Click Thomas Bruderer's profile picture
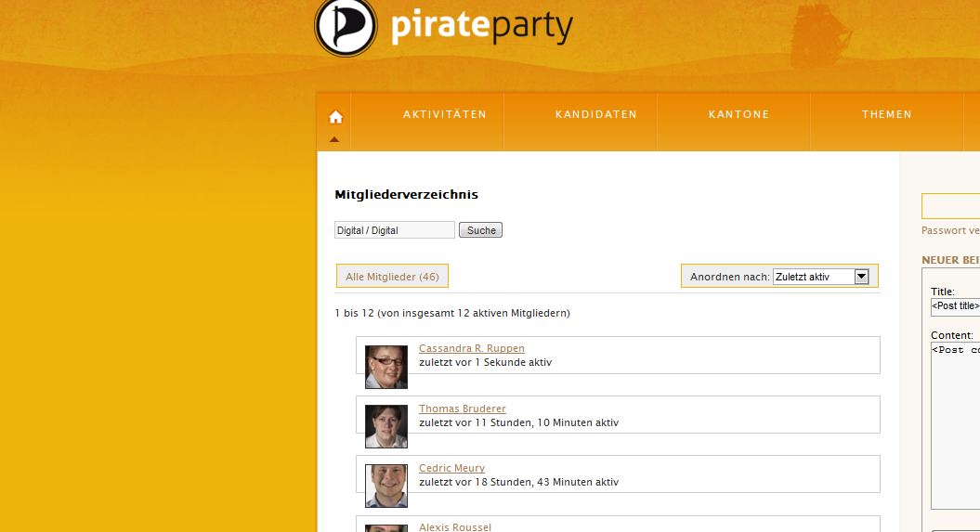 pos(385,426)
